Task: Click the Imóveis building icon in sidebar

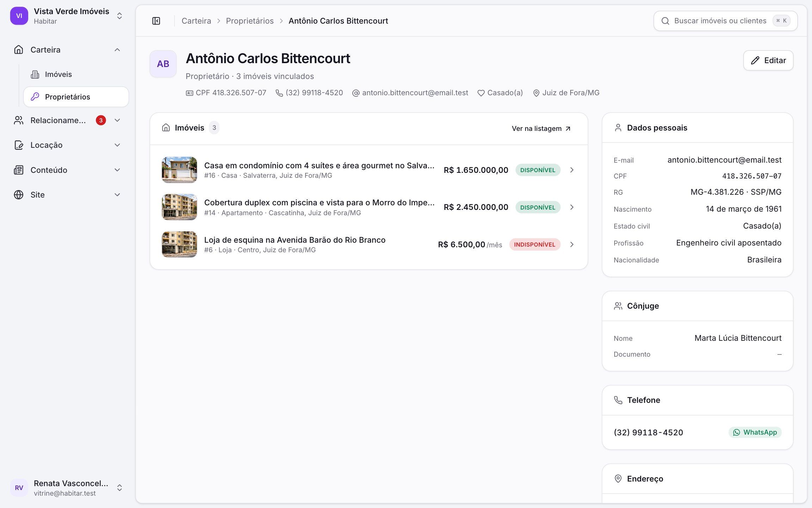Action: (x=35, y=74)
